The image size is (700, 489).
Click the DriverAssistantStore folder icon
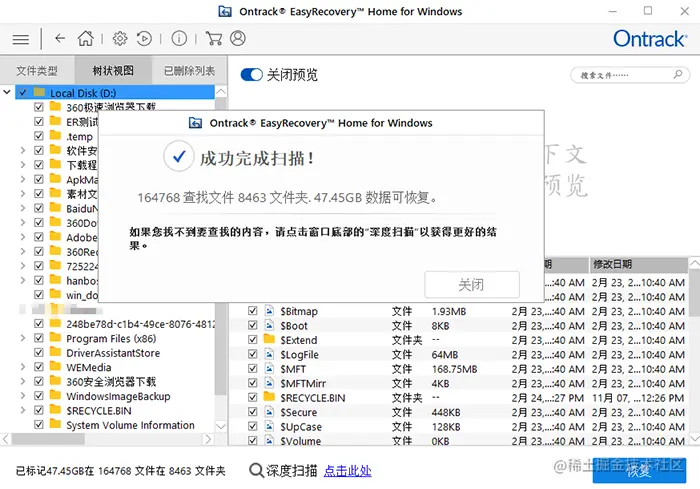(55, 352)
